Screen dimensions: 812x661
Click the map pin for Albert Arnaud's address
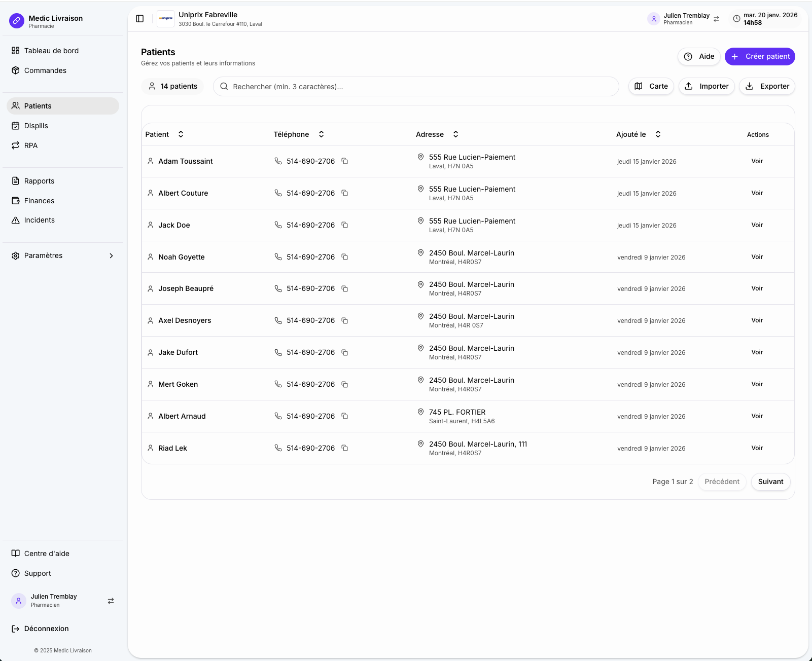[x=420, y=412]
